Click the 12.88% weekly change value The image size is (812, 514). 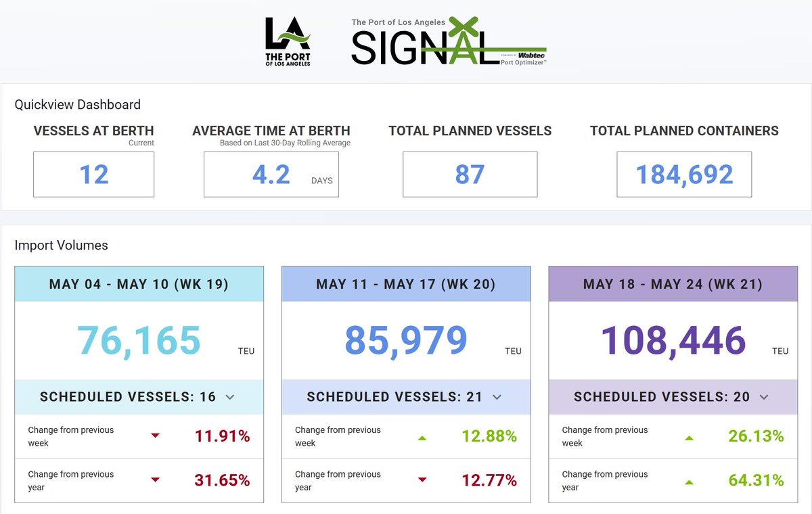489,436
